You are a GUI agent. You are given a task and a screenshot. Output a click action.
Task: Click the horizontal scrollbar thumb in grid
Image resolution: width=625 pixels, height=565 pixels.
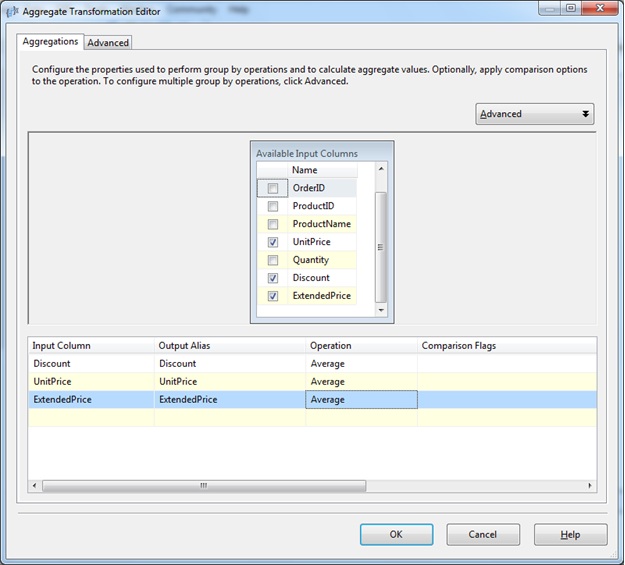[204, 486]
